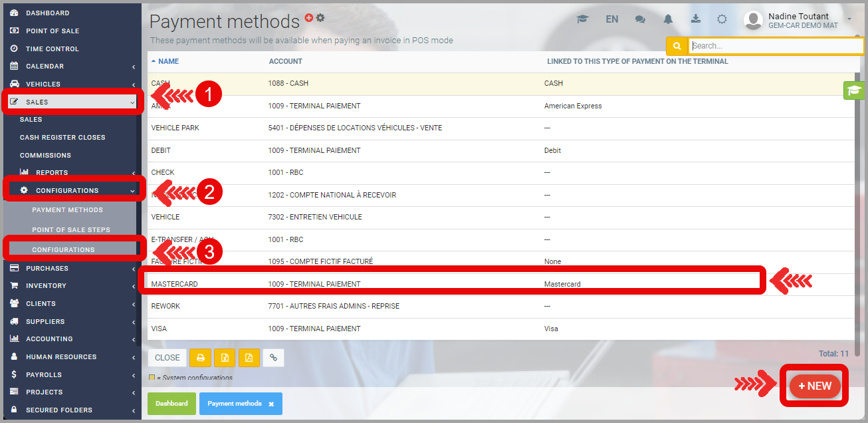Open the user account dropdown arrow

pyautogui.click(x=849, y=19)
